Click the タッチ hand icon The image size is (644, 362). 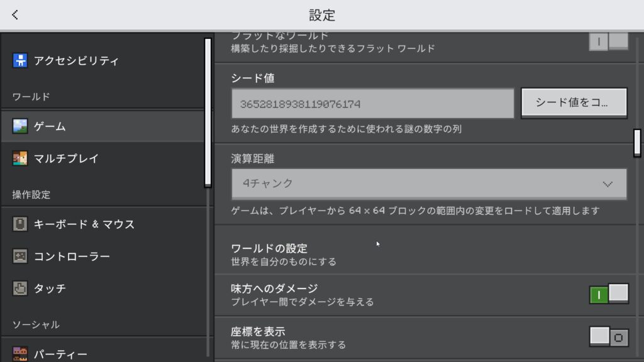(19, 288)
